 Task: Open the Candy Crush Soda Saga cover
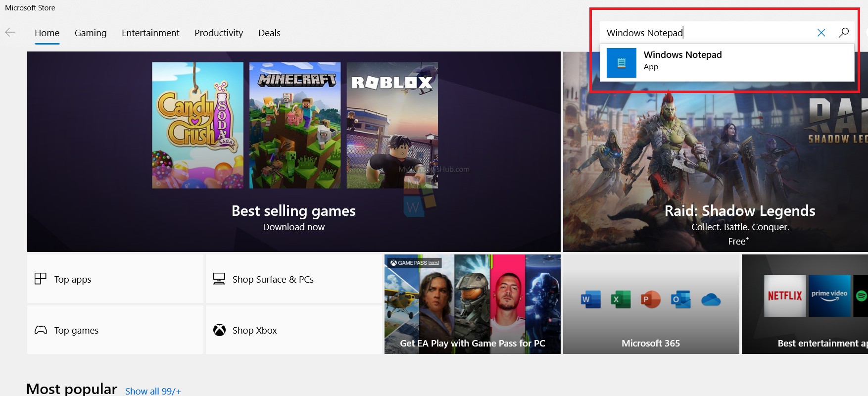[197, 125]
